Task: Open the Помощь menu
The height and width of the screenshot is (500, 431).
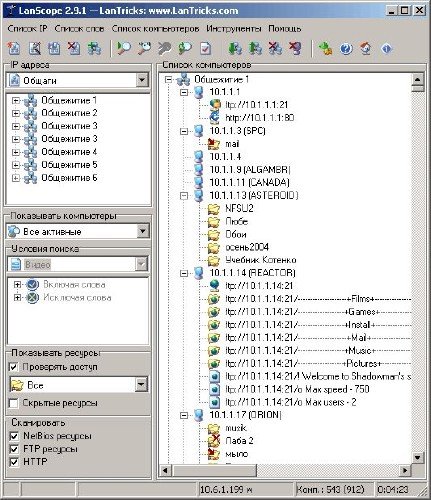Action: (285, 29)
